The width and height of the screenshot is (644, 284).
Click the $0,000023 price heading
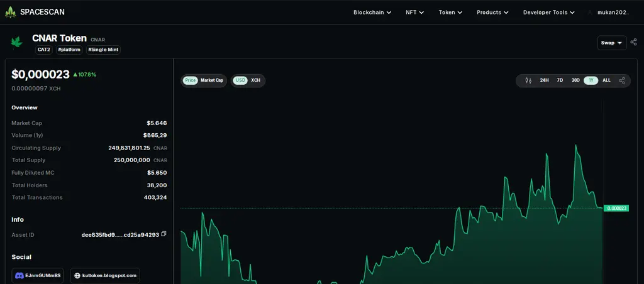[x=40, y=74]
